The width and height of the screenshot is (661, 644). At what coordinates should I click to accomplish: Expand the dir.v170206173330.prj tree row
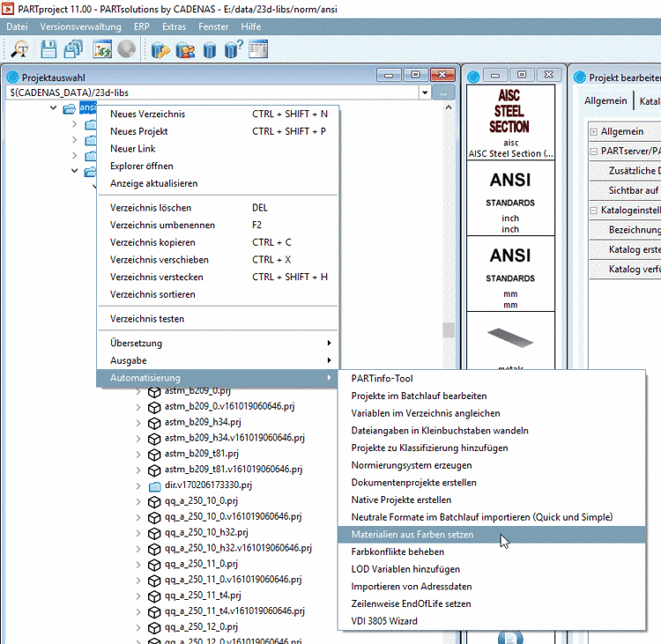tap(138, 486)
